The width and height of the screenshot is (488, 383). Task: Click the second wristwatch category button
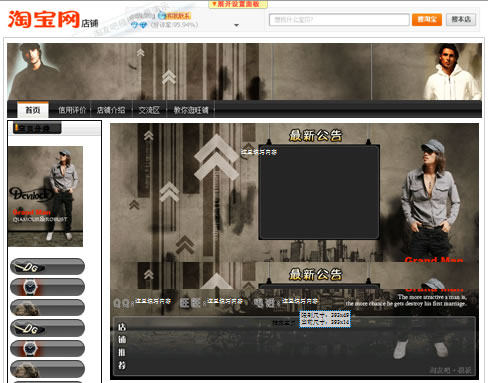pyautogui.click(x=47, y=348)
